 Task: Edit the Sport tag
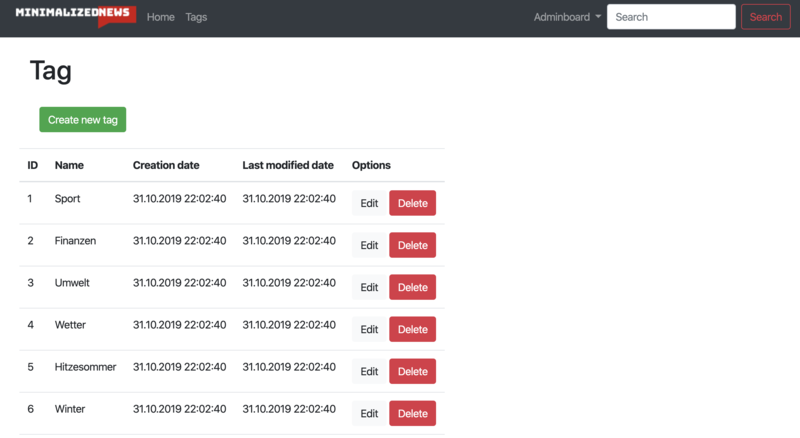(x=369, y=203)
